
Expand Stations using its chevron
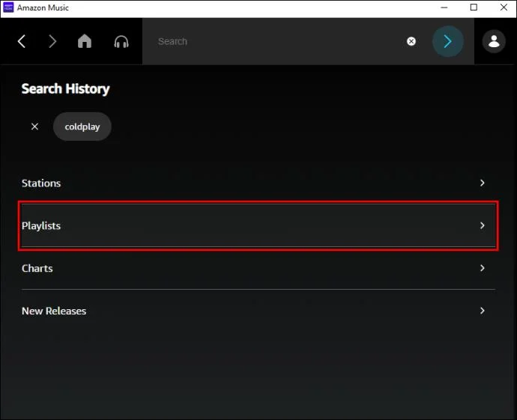coord(483,183)
